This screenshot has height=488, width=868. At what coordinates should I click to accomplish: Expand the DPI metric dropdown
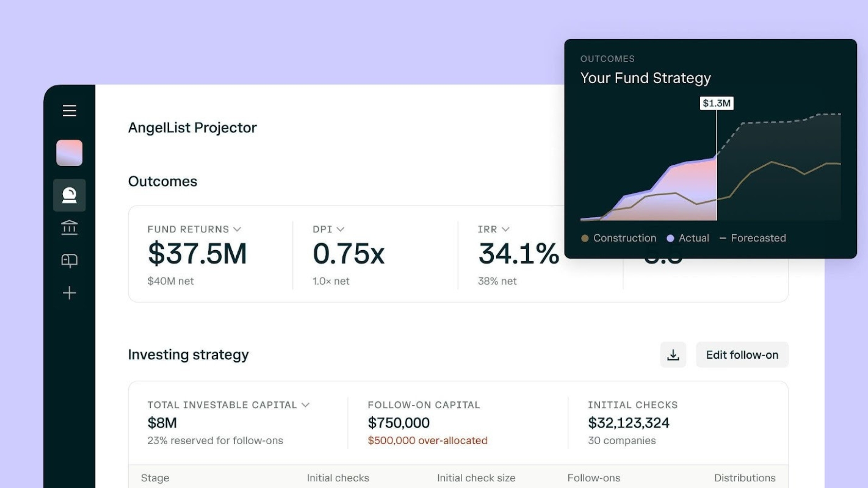point(341,229)
